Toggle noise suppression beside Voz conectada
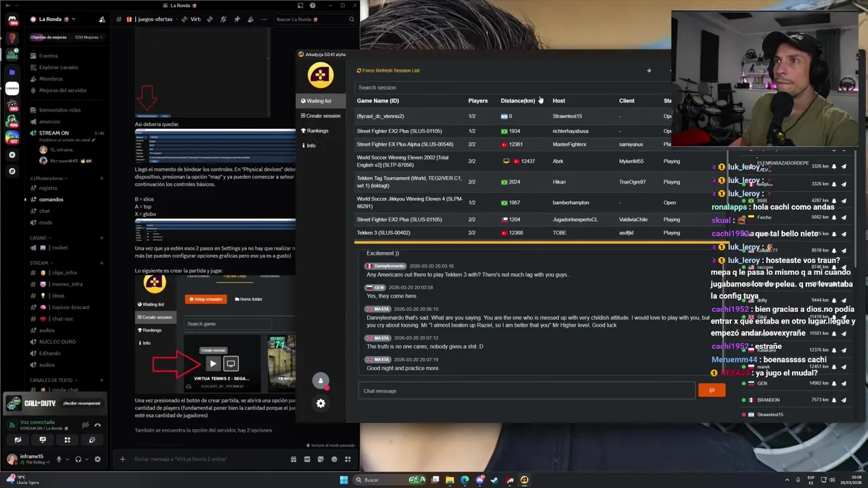Image resolution: width=868 pixels, height=488 pixels. point(85,425)
